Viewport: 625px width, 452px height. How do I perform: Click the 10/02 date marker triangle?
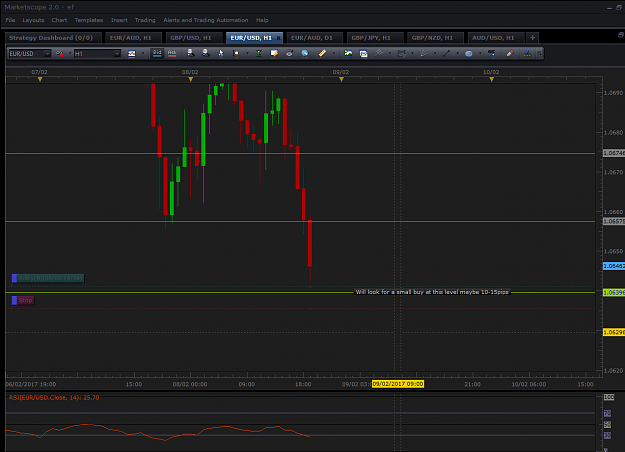click(x=491, y=80)
